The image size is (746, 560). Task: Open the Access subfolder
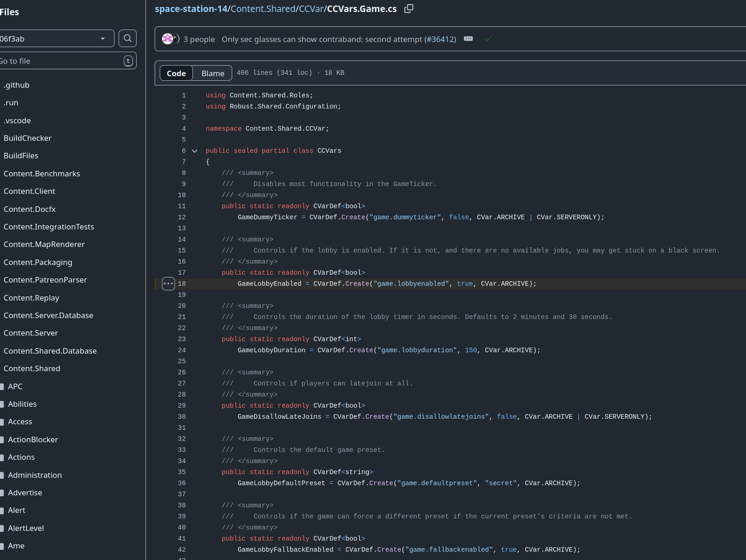coord(20,422)
